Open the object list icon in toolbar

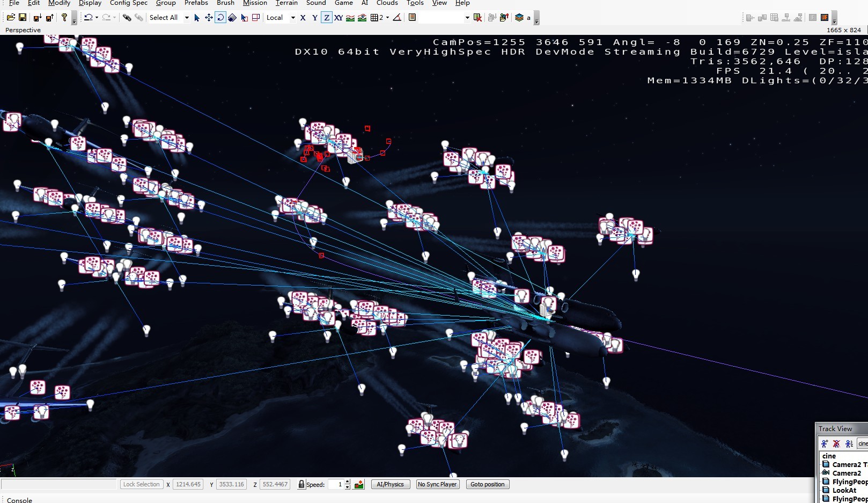[412, 18]
